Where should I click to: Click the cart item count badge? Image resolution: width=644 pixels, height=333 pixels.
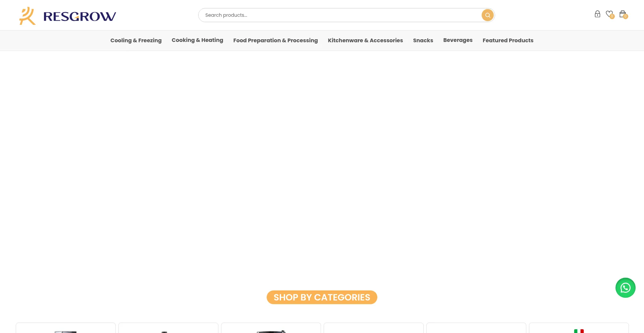pos(625,16)
